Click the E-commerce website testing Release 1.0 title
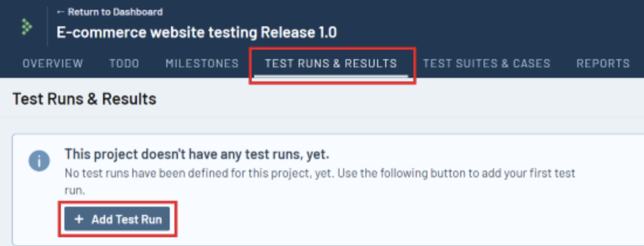The height and width of the screenshot is (246, 644). click(x=197, y=32)
